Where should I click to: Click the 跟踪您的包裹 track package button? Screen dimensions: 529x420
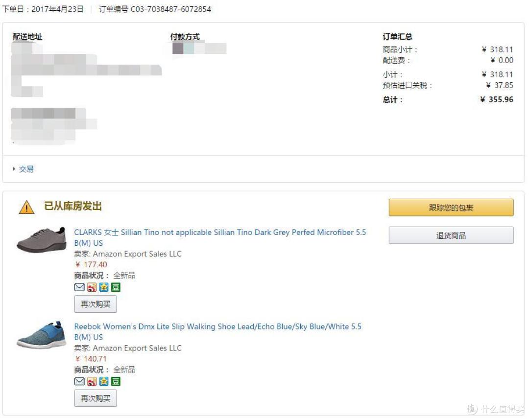click(x=451, y=207)
